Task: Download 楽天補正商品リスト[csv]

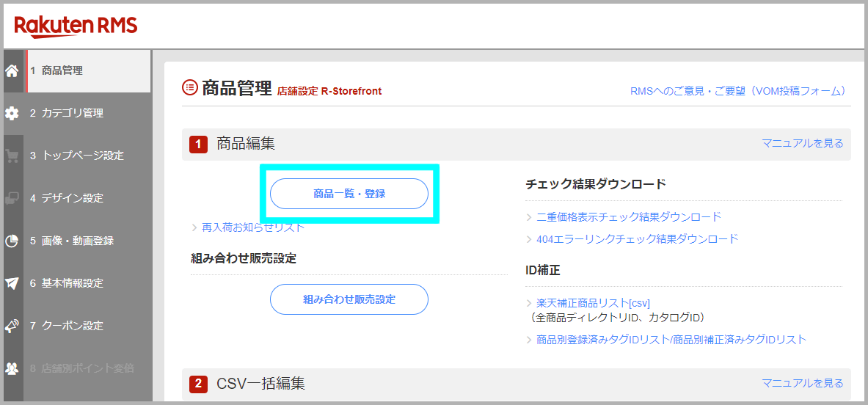Action: click(593, 303)
